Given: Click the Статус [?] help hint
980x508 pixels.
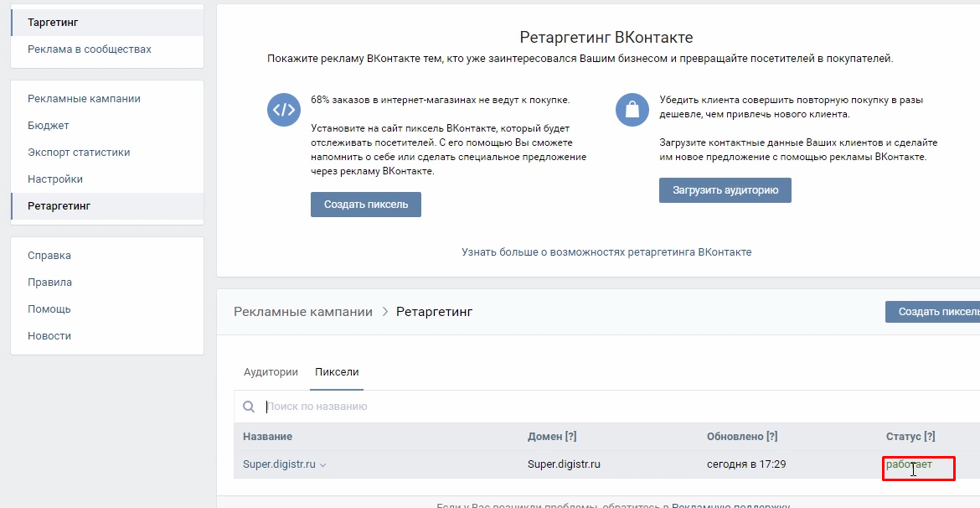Looking at the screenshot, I should 929,437.
